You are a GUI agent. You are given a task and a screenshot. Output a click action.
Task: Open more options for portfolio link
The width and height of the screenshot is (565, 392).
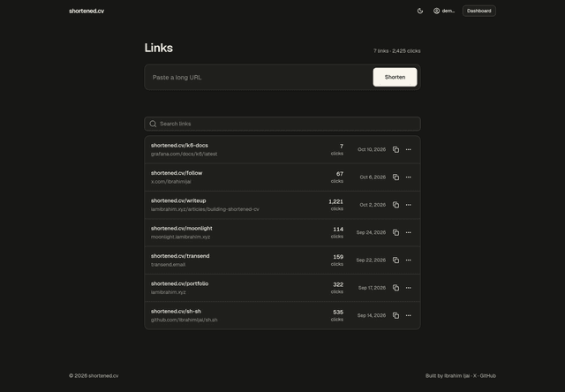coord(408,288)
